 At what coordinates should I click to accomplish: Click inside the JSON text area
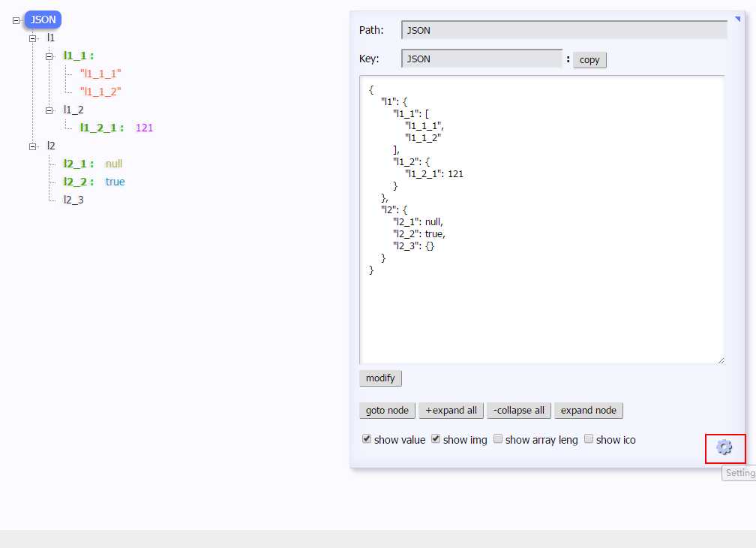tap(541, 219)
